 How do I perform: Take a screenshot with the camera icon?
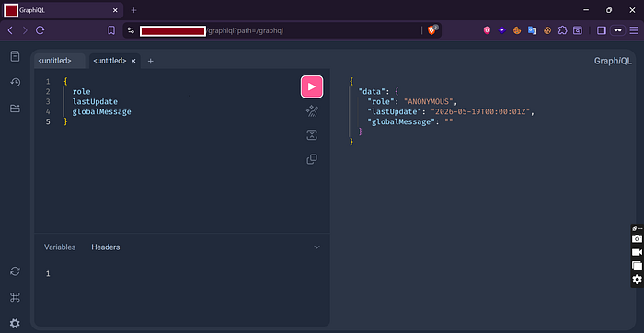coord(637,238)
